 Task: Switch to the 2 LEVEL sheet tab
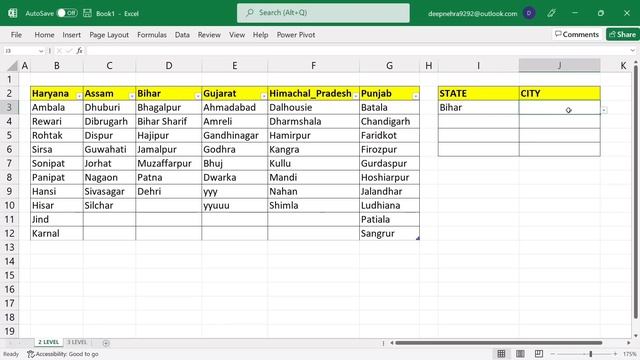pos(49,342)
